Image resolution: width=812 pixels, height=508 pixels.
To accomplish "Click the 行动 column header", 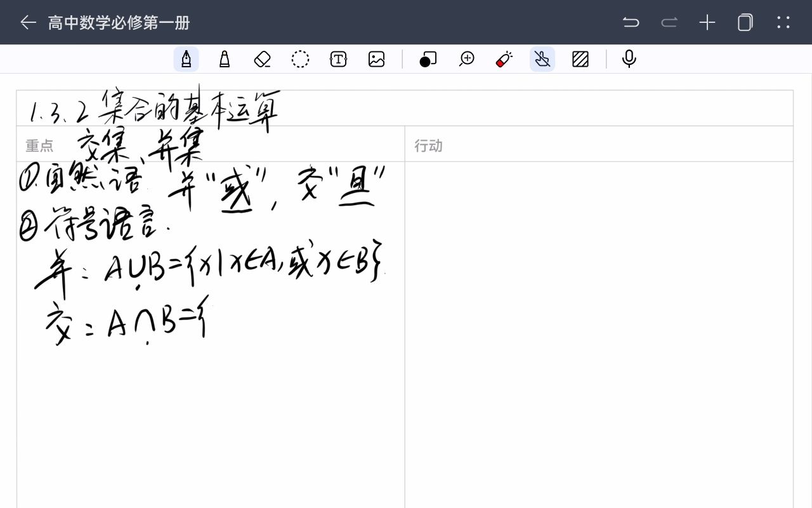I will (x=428, y=146).
